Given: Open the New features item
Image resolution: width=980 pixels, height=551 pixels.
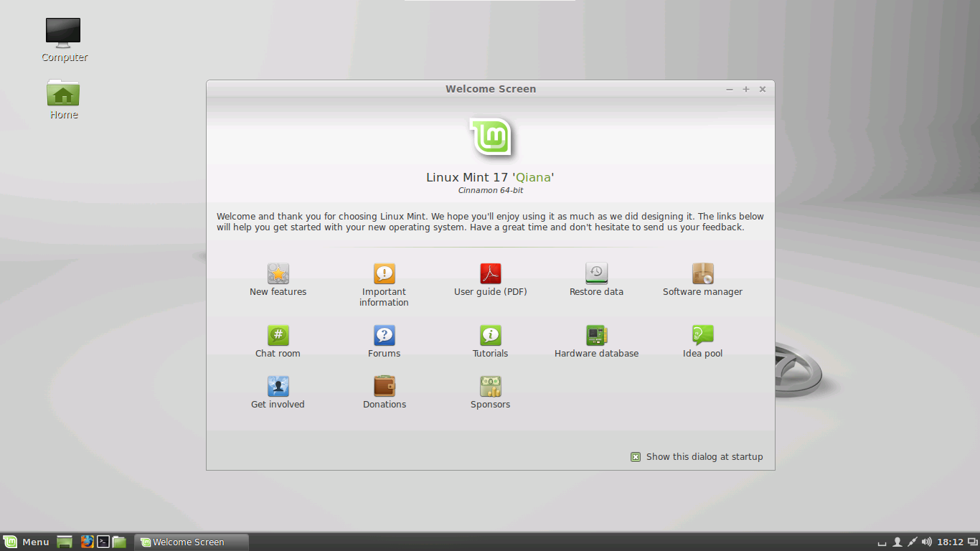Looking at the screenshot, I should tap(278, 280).
